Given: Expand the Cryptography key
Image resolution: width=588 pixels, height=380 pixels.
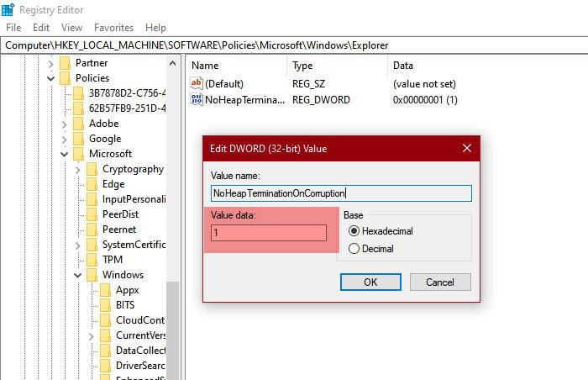Looking at the screenshot, I should pos(78,170).
